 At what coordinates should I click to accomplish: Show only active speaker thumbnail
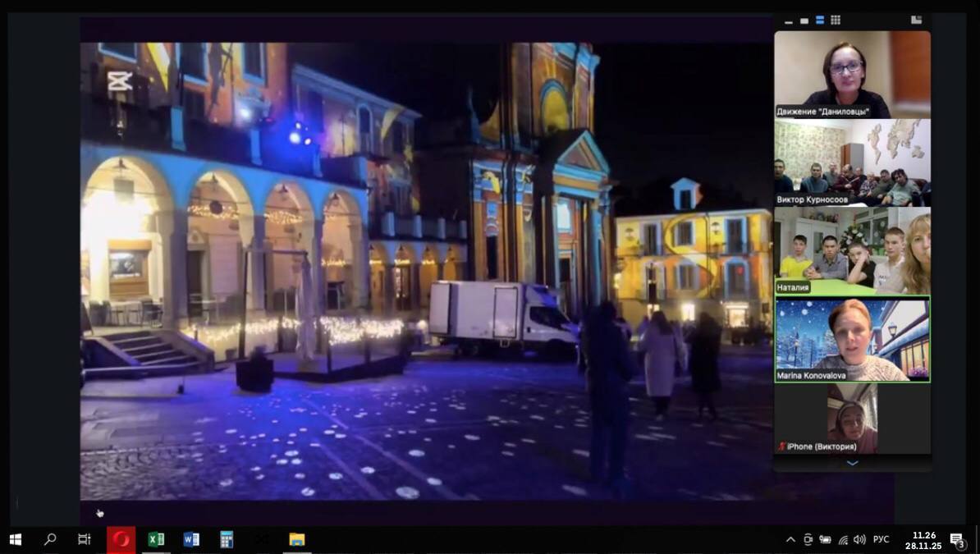pyautogui.click(x=804, y=20)
